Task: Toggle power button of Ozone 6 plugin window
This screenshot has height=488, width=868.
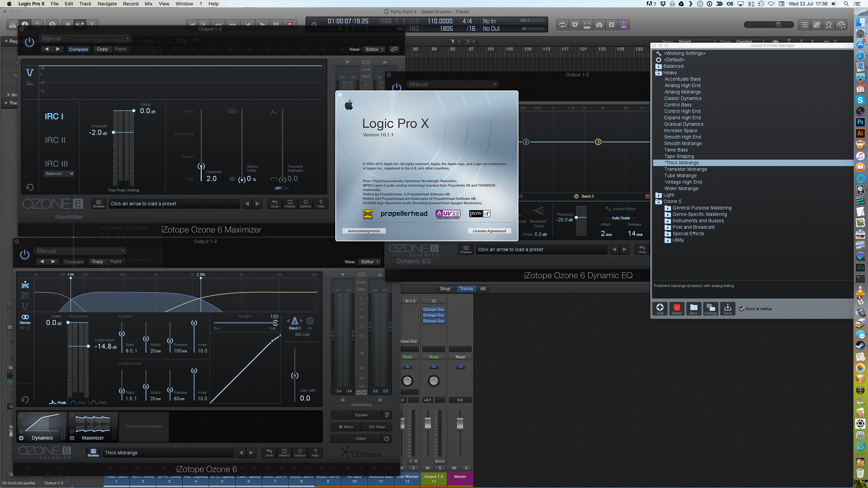Action: pyautogui.click(x=25, y=255)
